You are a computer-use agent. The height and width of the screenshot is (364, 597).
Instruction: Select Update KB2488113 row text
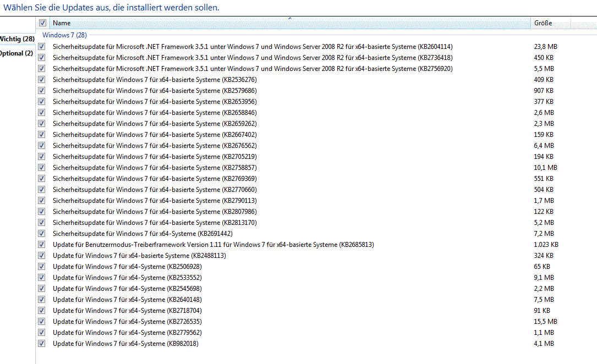tap(139, 256)
